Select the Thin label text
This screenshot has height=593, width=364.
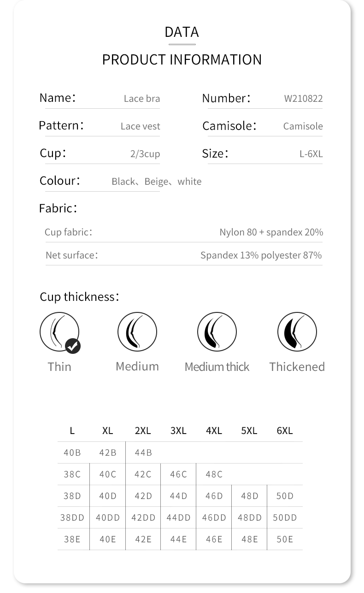pos(59,367)
